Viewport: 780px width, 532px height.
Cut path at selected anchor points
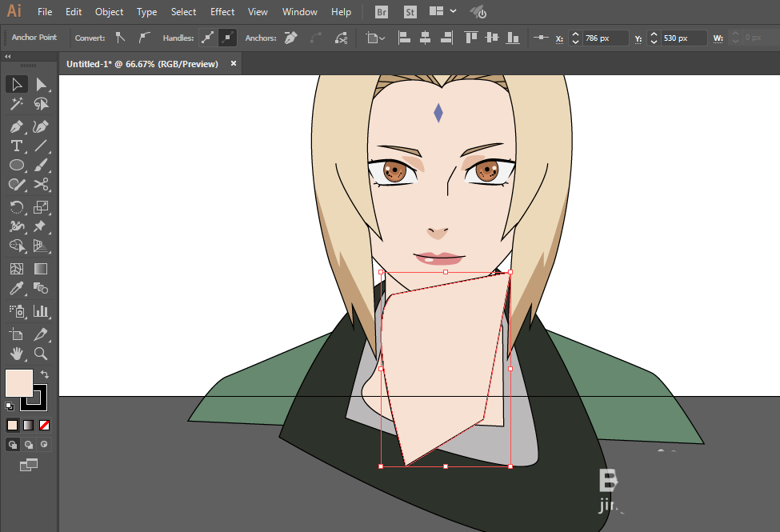click(x=342, y=38)
